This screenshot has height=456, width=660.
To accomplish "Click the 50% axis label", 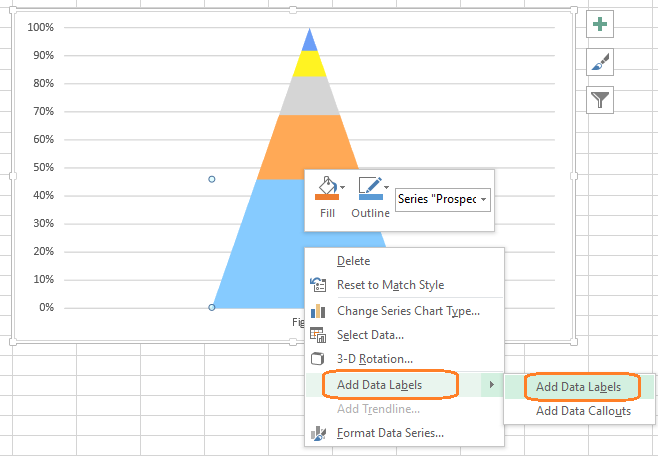I will pyautogui.click(x=43, y=168).
